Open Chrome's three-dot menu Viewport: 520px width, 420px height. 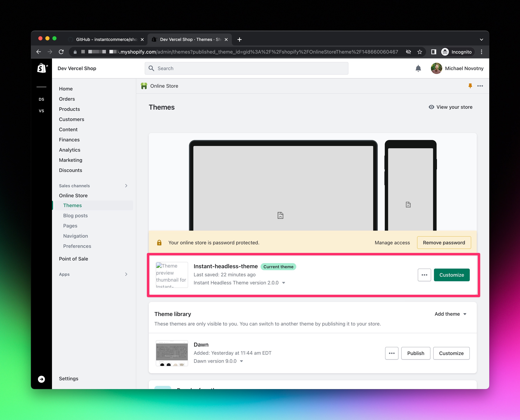point(482,52)
